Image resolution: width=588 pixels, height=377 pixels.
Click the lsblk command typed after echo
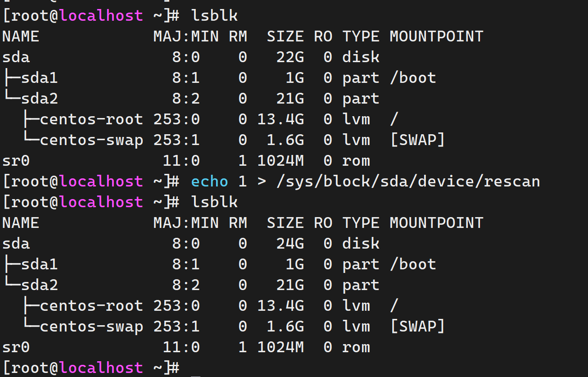(x=214, y=202)
